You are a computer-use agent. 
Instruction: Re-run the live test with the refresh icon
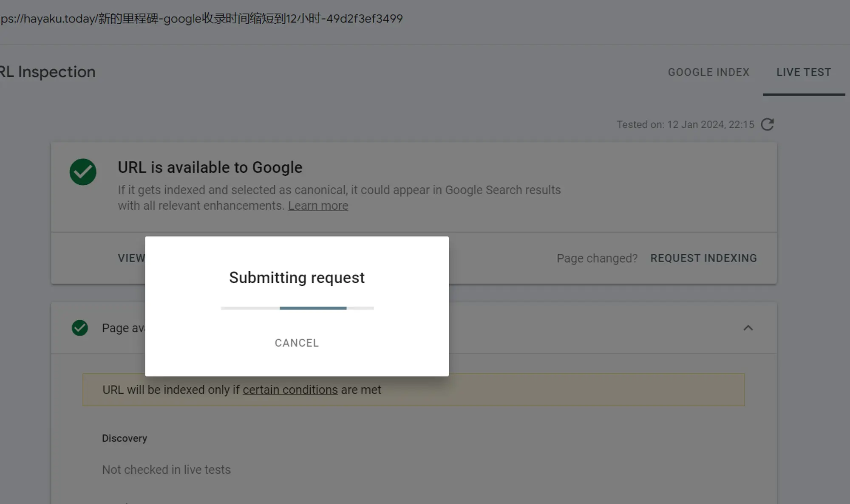tap(767, 124)
